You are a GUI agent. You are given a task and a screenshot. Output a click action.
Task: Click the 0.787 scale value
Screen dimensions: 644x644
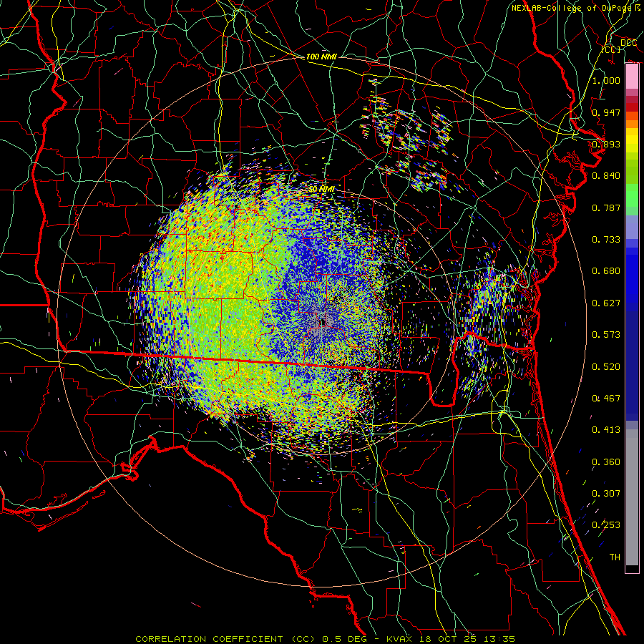click(x=606, y=208)
